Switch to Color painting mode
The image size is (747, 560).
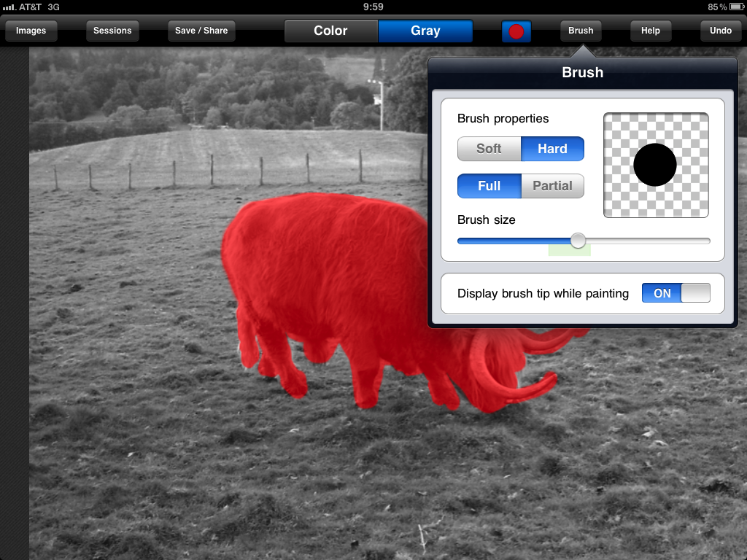coord(330,31)
